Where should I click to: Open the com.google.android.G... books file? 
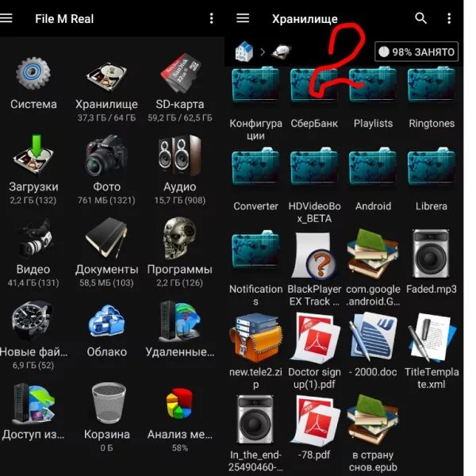point(373,254)
